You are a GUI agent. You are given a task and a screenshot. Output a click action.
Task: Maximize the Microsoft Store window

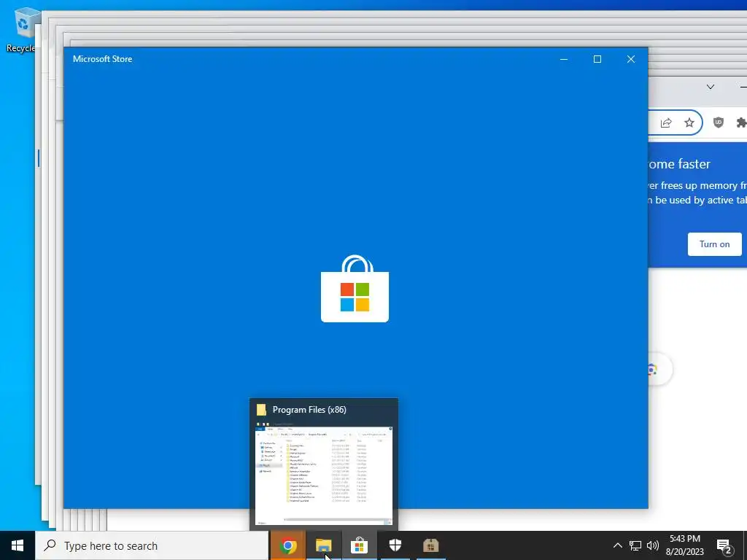point(597,59)
